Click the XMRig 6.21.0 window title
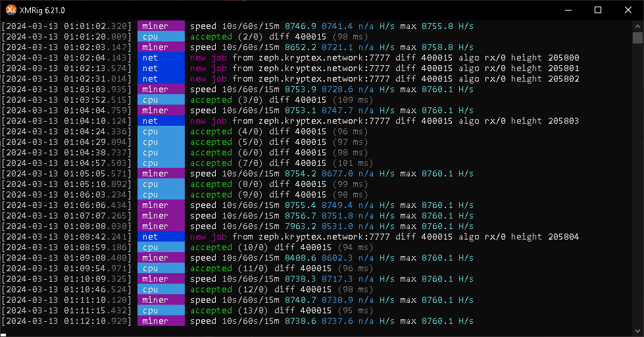The height and width of the screenshot is (337, 644). click(42, 11)
